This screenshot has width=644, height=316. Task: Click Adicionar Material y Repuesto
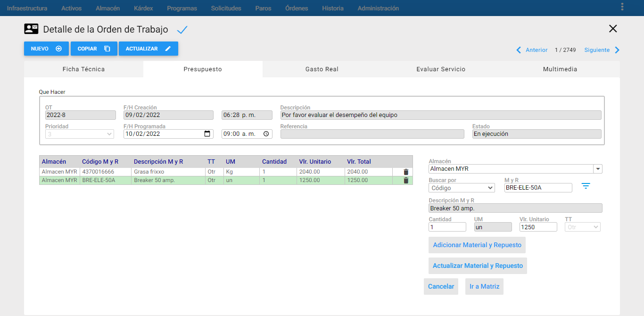point(477,245)
